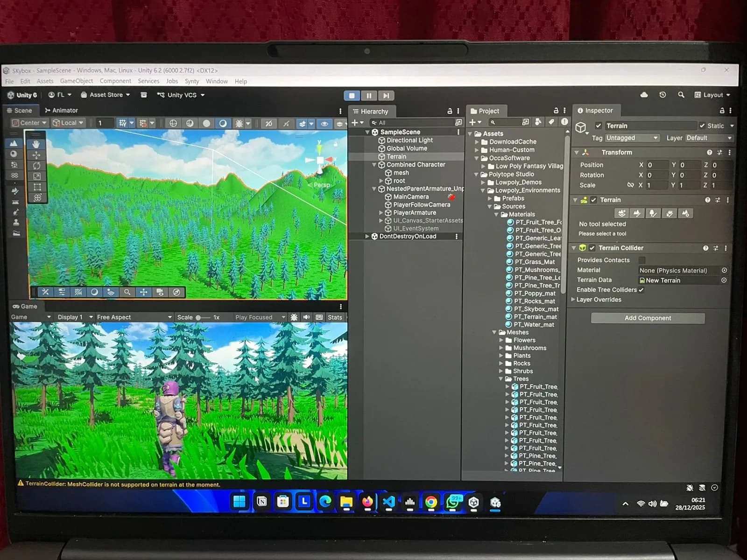The image size is (747, 560).
Task: Launch Visual Studio Code from taskbar
Action: pos(388,502)
